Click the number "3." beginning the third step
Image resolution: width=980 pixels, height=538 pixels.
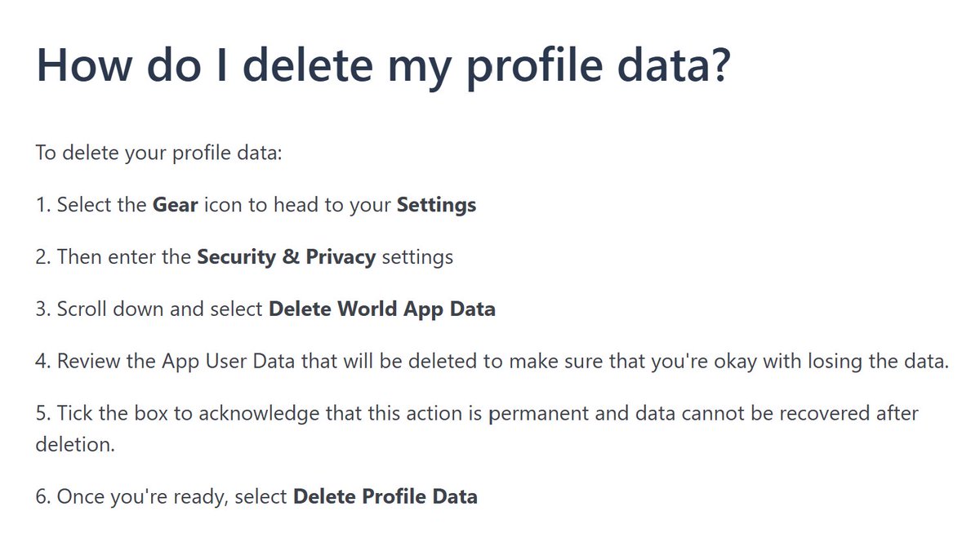point(44,310)
